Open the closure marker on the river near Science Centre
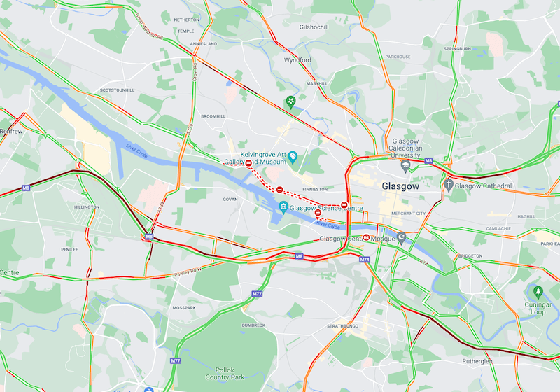 click(x=318, y=212)
